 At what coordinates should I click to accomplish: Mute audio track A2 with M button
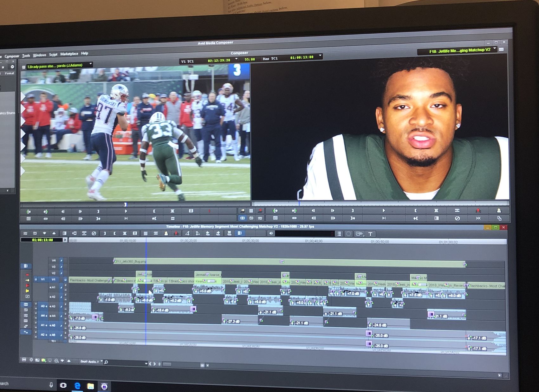(x=65, y=300)
